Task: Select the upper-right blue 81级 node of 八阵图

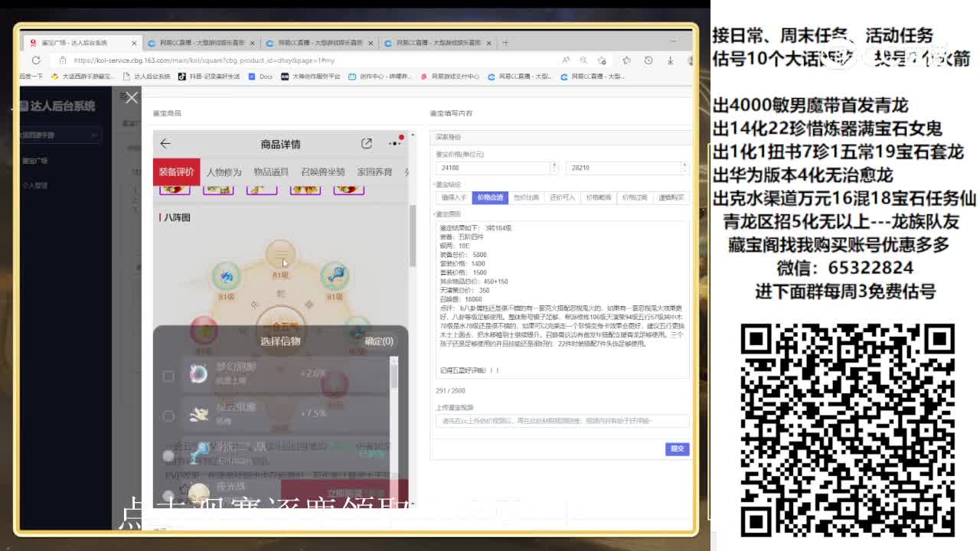Action: 335,276
